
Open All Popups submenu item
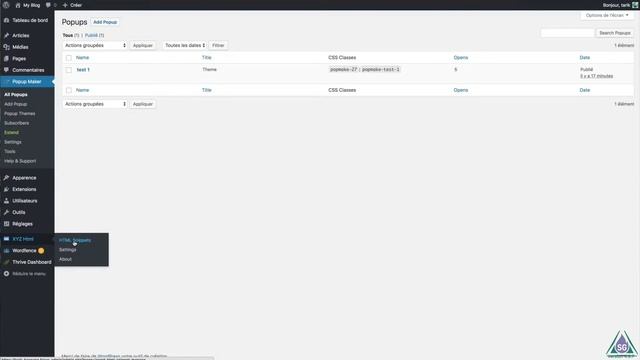tap(16, 95)
